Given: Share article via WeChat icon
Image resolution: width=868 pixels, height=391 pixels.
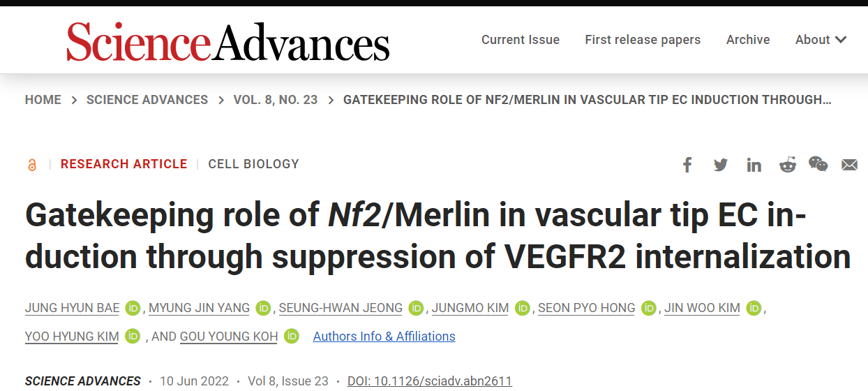Looking at the screenshot, I should point(818,164).
